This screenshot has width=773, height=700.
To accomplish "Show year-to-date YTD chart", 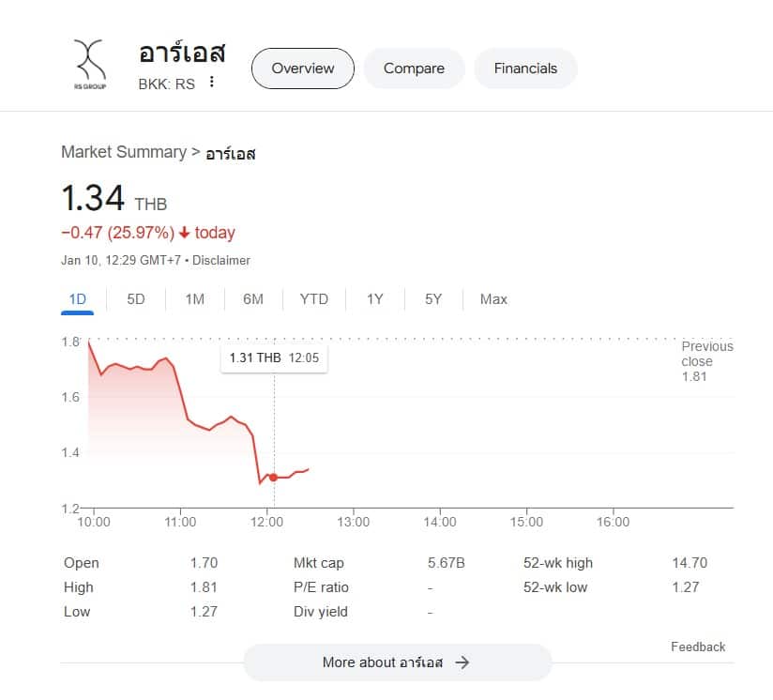I will pyautogui.click(x=314, y=299).
